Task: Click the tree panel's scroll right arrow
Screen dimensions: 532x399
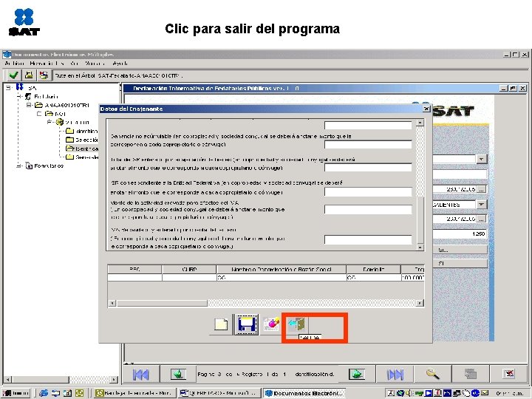Action: tap(115, 379)
